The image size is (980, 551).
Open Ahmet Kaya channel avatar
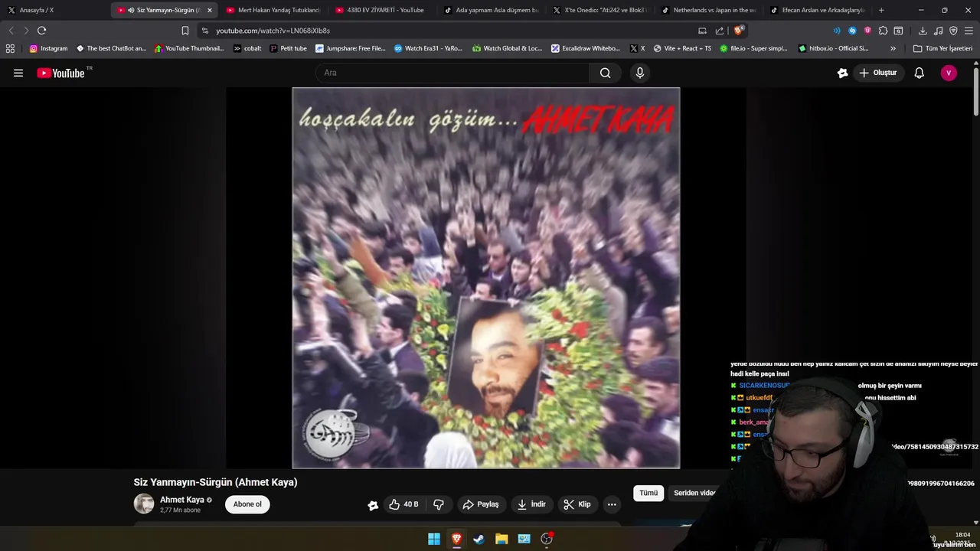(144, 504)
